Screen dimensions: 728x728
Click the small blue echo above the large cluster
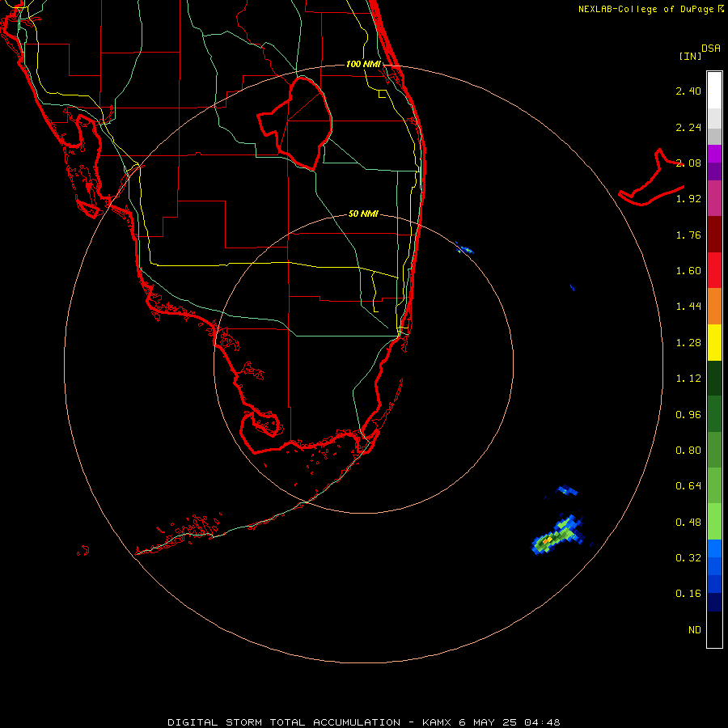tap(567, 490)
